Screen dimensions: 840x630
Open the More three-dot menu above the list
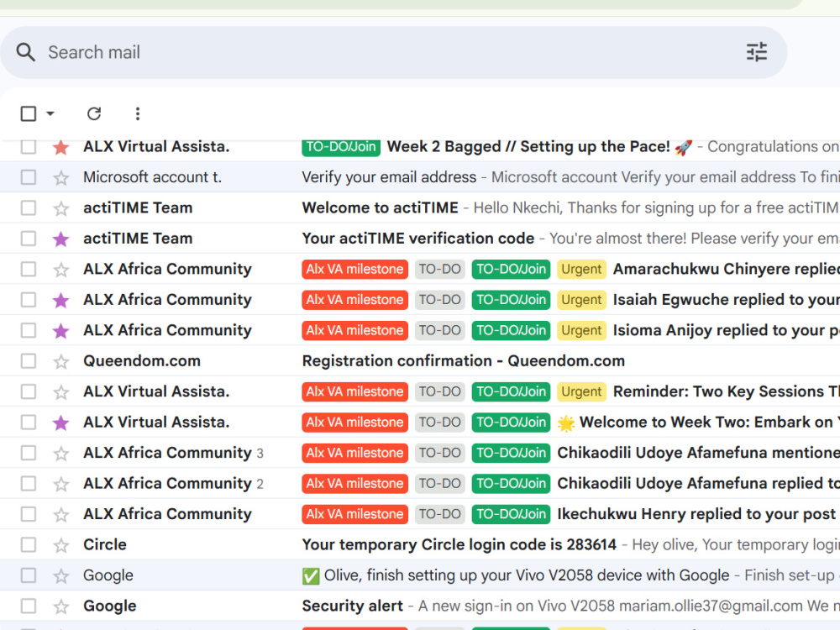(x=138, y=113)
